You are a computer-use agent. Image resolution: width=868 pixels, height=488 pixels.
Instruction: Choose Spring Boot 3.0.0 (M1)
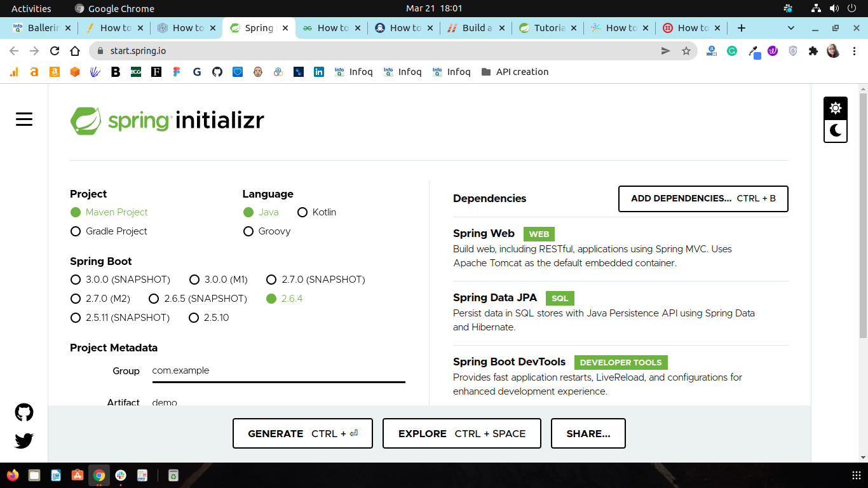tap(219, 280)
